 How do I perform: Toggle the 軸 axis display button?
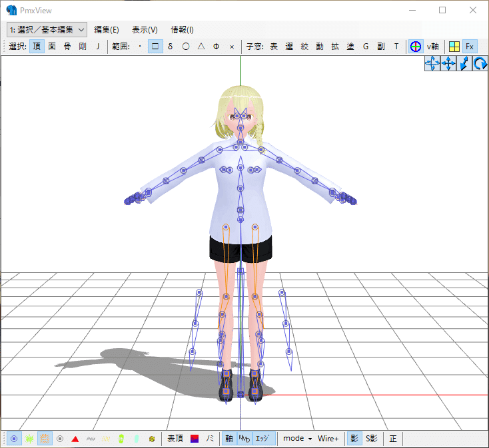tap(229, 439)
